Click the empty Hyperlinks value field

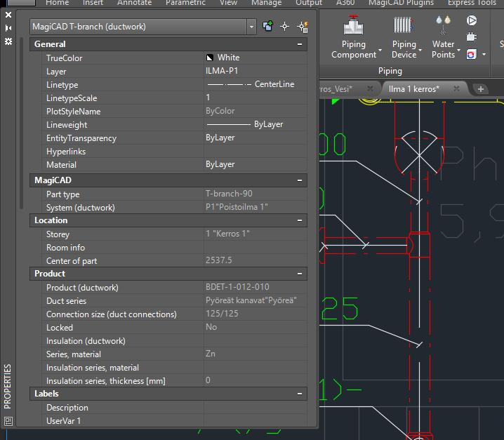click(256, 151)
